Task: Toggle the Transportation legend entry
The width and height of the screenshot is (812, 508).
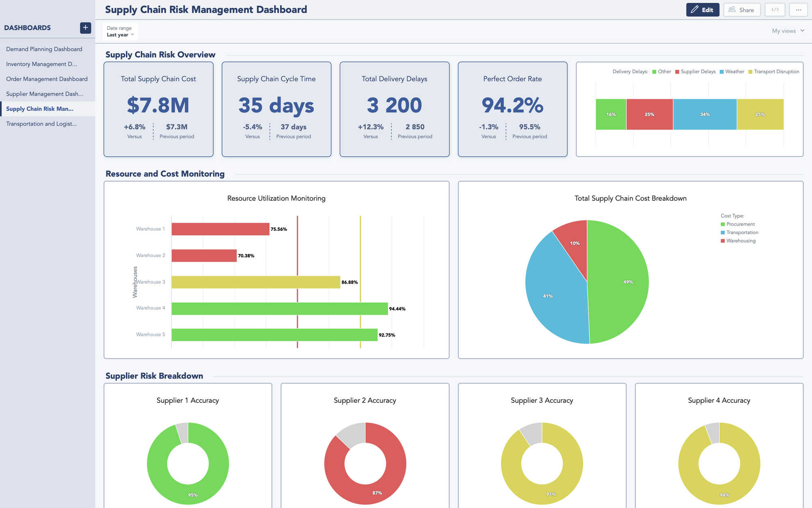Action: [x=723, y=232]
